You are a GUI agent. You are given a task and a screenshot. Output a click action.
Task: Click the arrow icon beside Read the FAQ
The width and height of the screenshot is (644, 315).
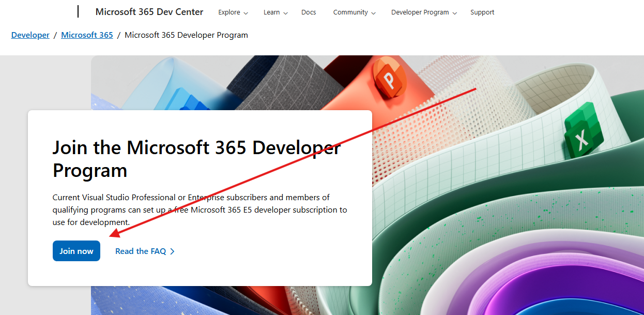tap(172, 251)
